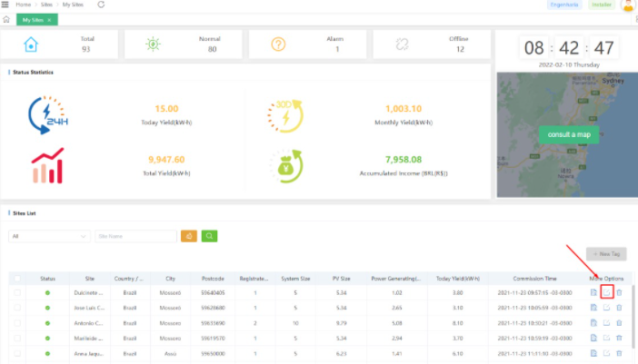Viewport: 638px width, 364px height.
Task: Select the checkbox for the Marileide row
Action: coord(17,339)
